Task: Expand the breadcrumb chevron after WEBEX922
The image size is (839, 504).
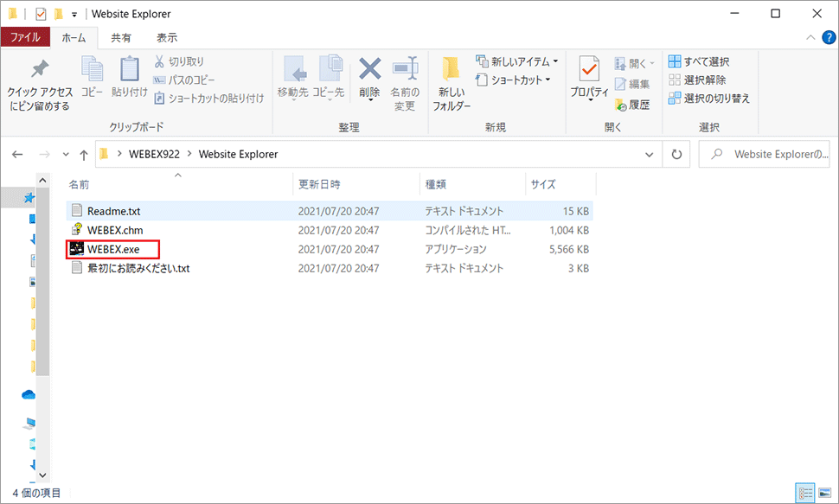Action: tap(189, 154)
